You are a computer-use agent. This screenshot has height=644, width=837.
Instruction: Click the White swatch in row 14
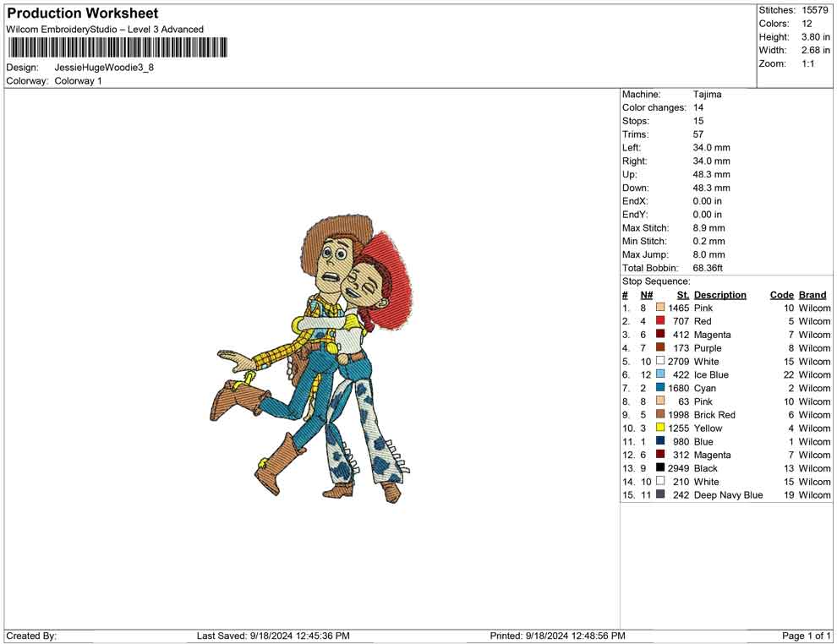[x=660, y=481]
